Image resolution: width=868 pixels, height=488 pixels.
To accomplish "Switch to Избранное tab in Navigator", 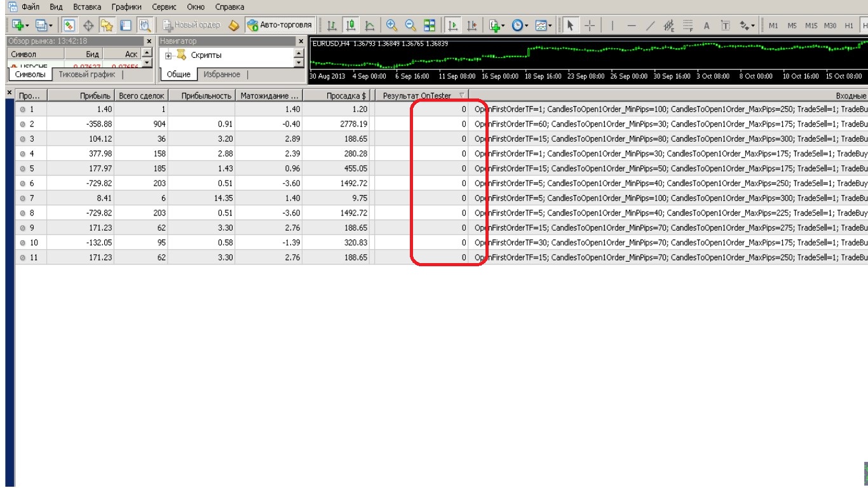I will tap(222, 74).
